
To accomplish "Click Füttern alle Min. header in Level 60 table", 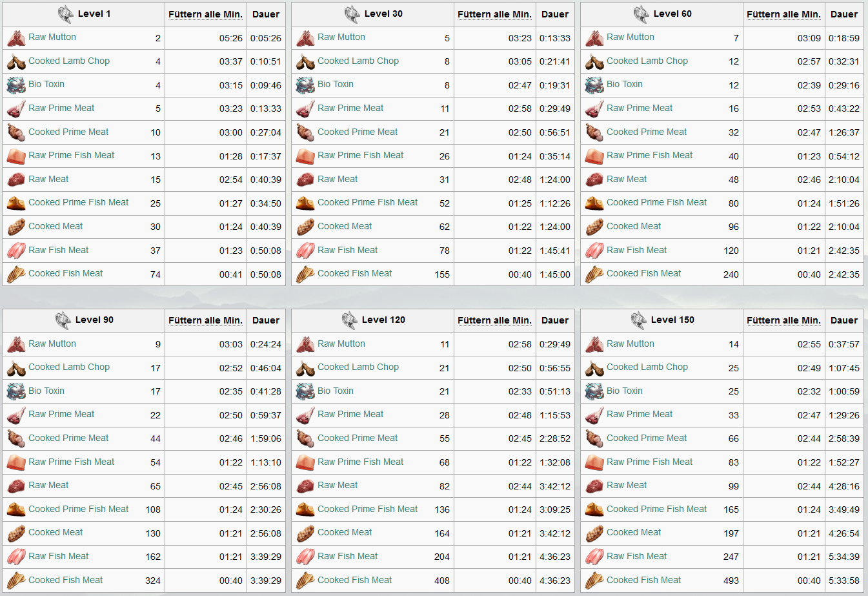I will tap(783, 14).
